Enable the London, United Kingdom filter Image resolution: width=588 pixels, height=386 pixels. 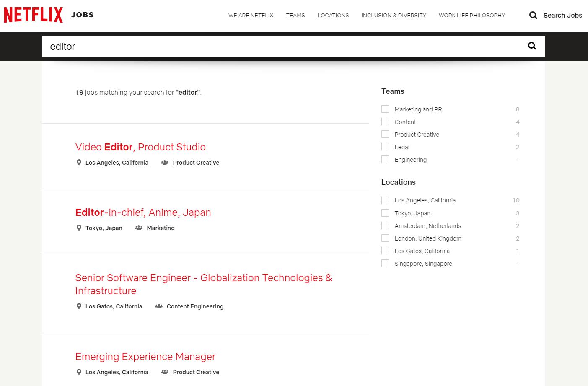385,238
